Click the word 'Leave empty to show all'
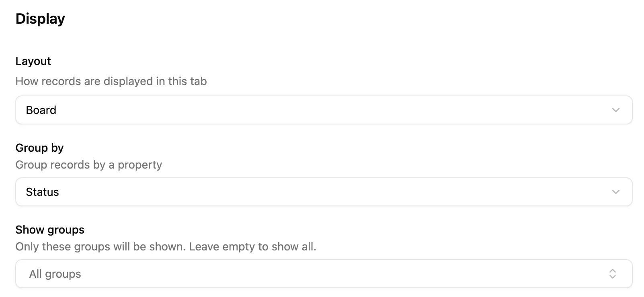The height and width of the screenshot is (297, 644). click(252, 246)
